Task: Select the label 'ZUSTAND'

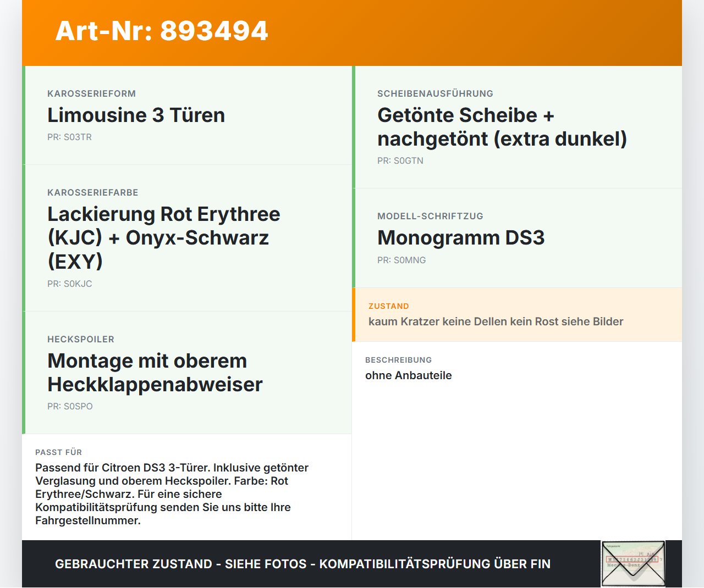Action: [x=388, y=306]
